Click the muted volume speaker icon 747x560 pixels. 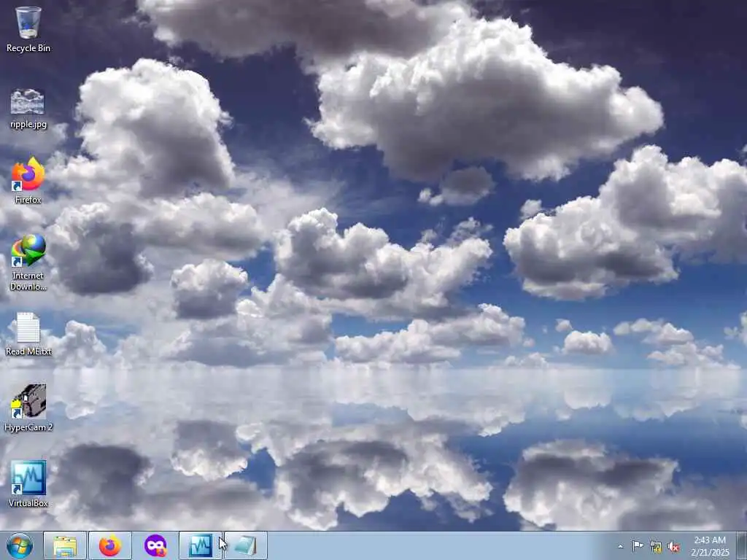pos(673,547)
